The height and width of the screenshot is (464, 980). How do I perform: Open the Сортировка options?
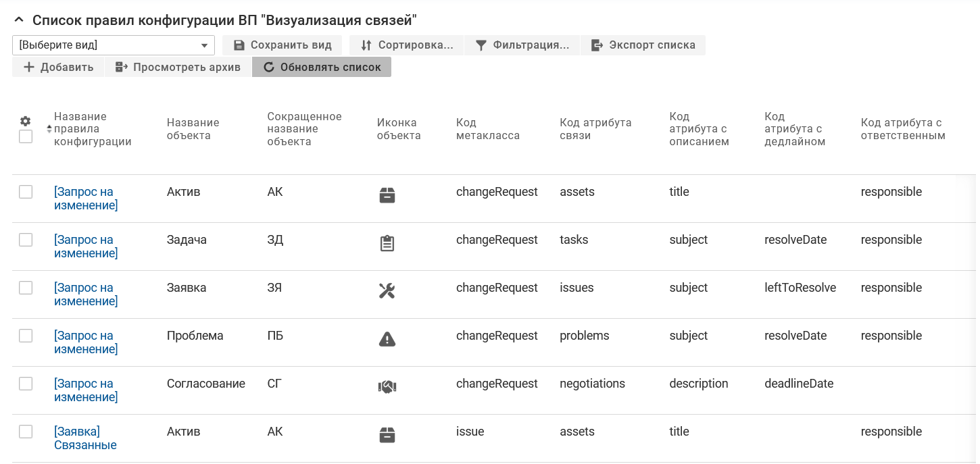coord(406,45)
